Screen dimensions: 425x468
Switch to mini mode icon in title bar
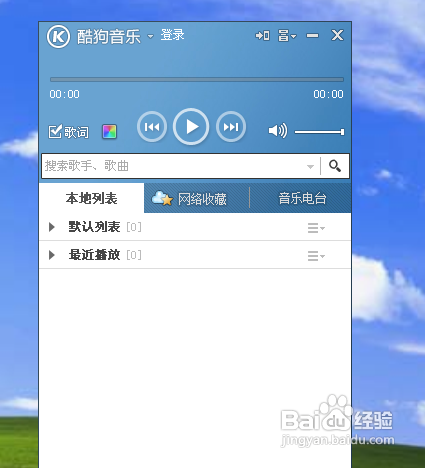click(x=262, y=35)
